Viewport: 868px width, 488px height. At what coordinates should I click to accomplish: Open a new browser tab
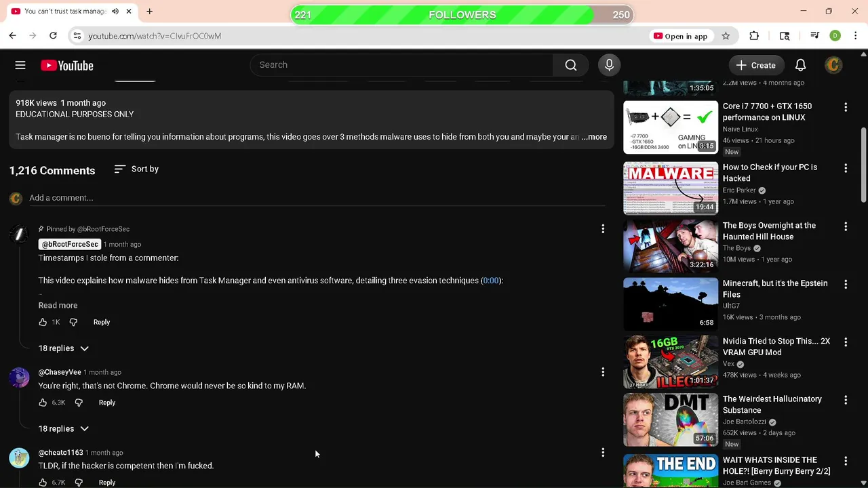coord(149,12)
